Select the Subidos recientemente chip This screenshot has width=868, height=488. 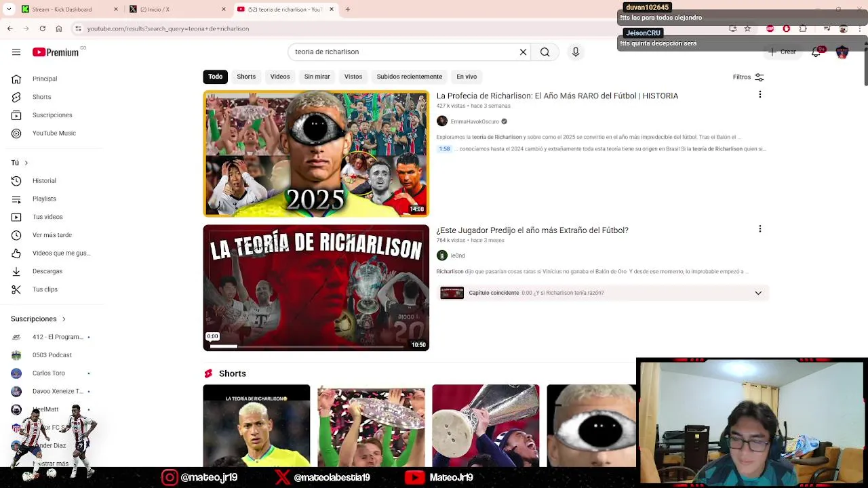tap(410, 77)
